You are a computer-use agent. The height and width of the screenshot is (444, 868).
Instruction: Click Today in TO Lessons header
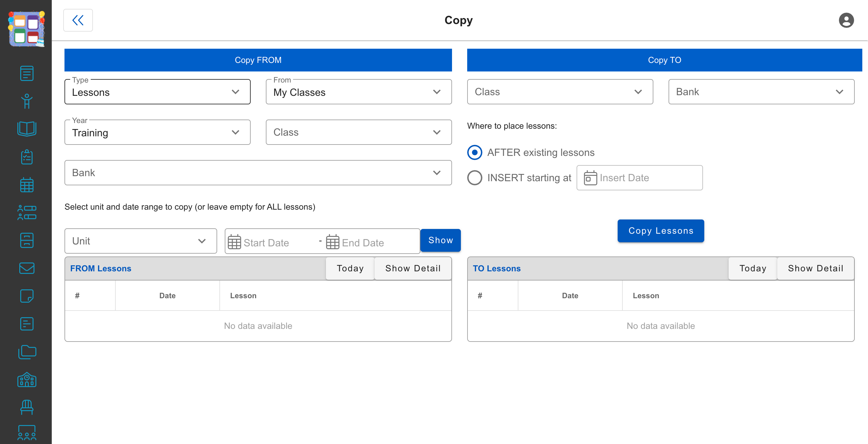(753, 268)
